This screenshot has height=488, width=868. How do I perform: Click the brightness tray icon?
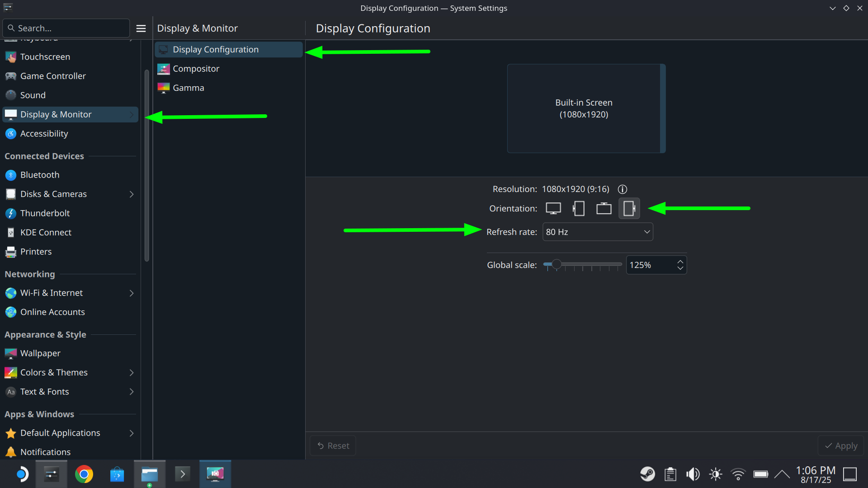click(715, 474)
